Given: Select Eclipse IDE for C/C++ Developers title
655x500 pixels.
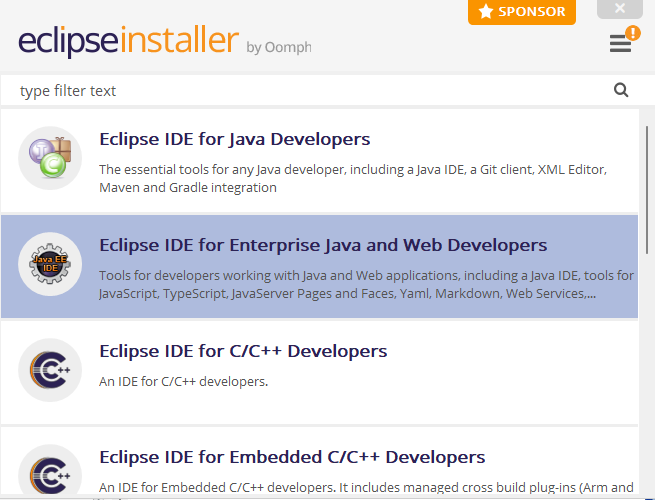Looking at the screenshot, I should coord(243,351).
